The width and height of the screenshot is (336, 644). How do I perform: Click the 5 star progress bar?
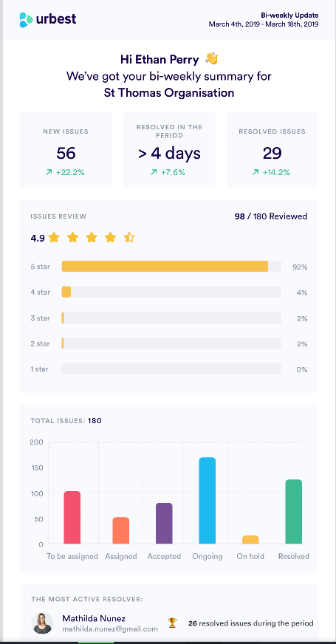pos(171,266)
